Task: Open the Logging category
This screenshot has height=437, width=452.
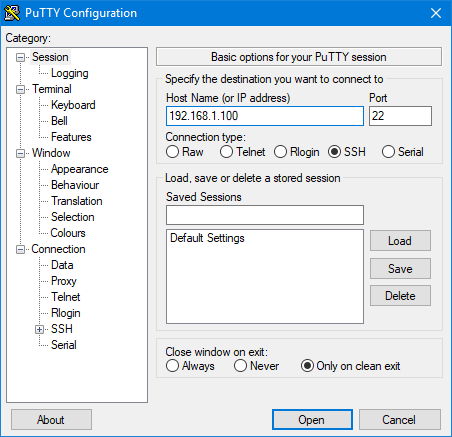Action: (70, 73)
